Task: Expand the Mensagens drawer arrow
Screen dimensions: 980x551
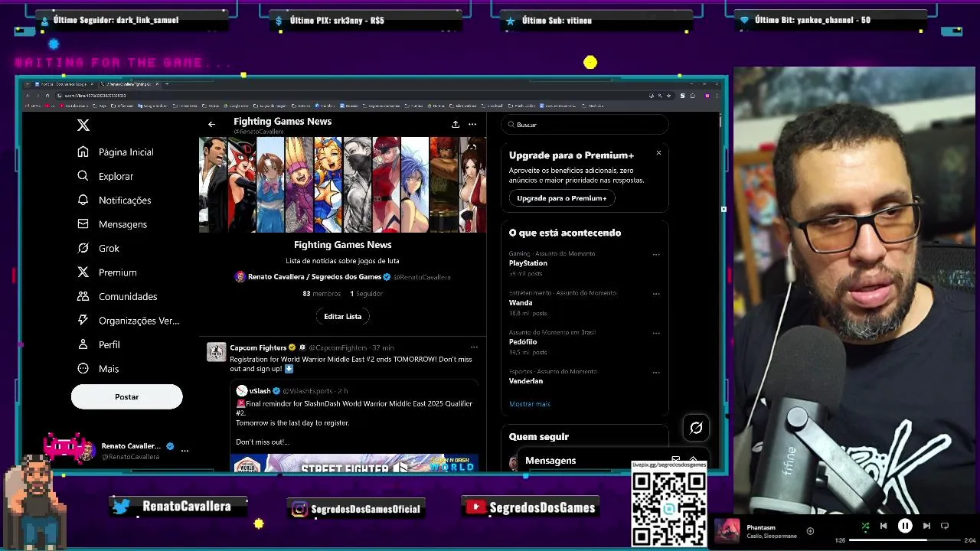Action: click(693, 461)
